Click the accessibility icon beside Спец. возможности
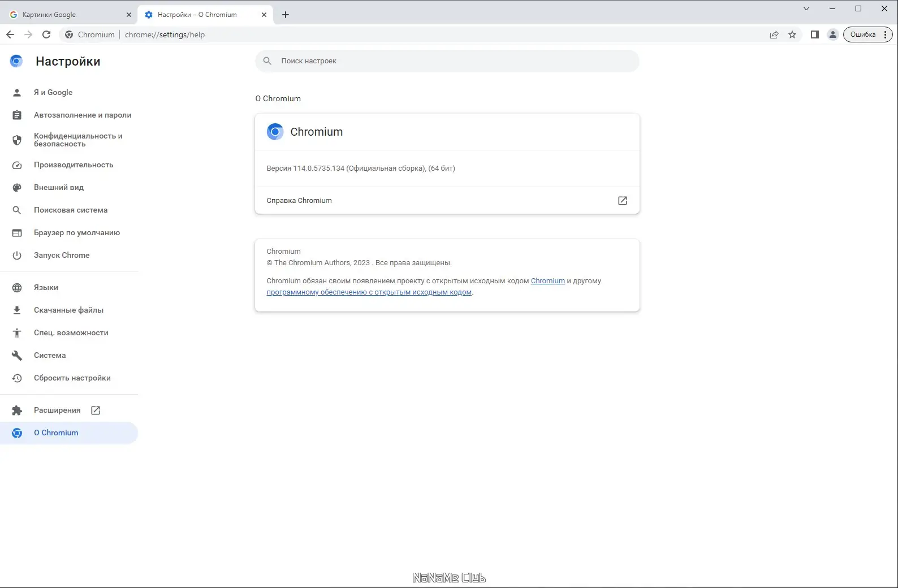 point(17,333)
